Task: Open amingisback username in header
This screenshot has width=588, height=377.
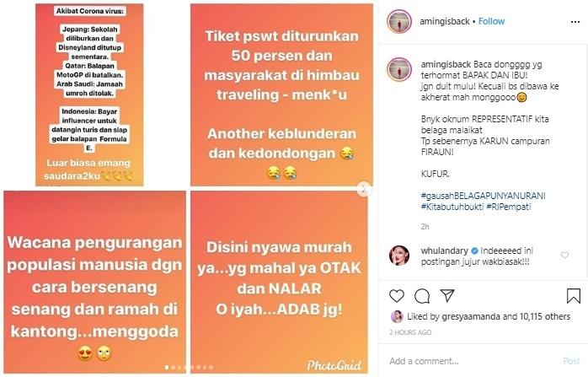Action: click(445, 21)
